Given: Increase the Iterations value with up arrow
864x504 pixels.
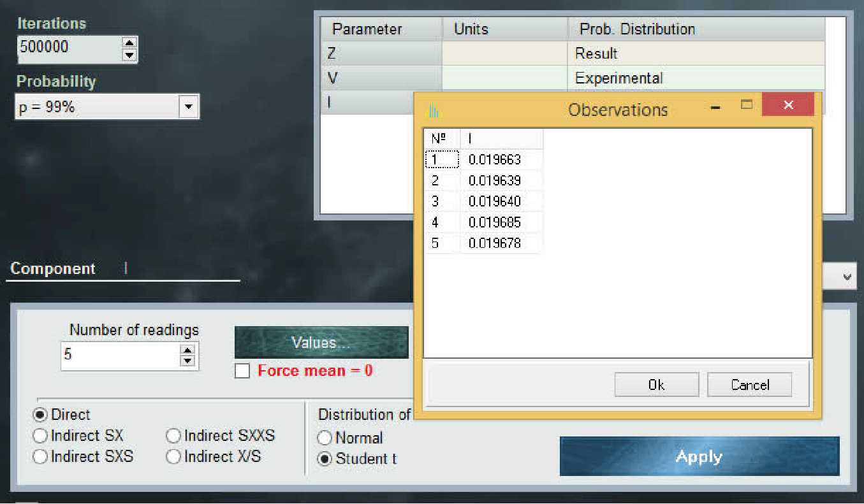Looking at the screenshot, I should [x=129, y=43].
